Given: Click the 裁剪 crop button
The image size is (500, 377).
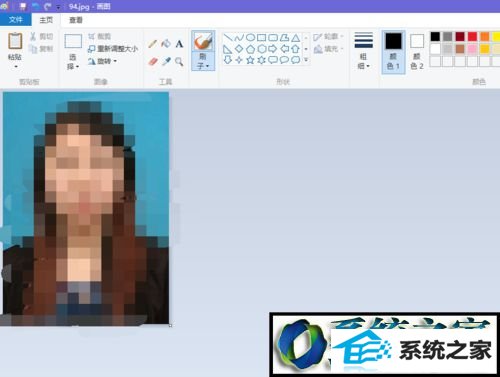Looking at the screenshot, I should 99,36.
